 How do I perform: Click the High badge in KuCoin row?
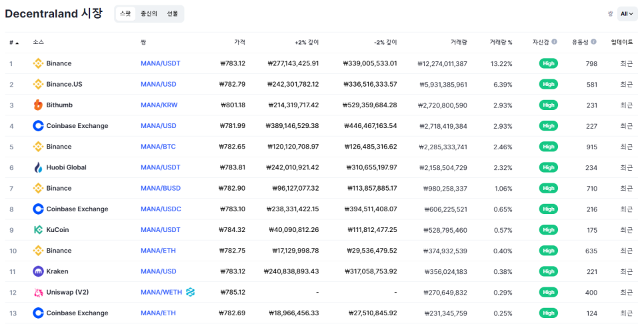click(x=548, y=230)
